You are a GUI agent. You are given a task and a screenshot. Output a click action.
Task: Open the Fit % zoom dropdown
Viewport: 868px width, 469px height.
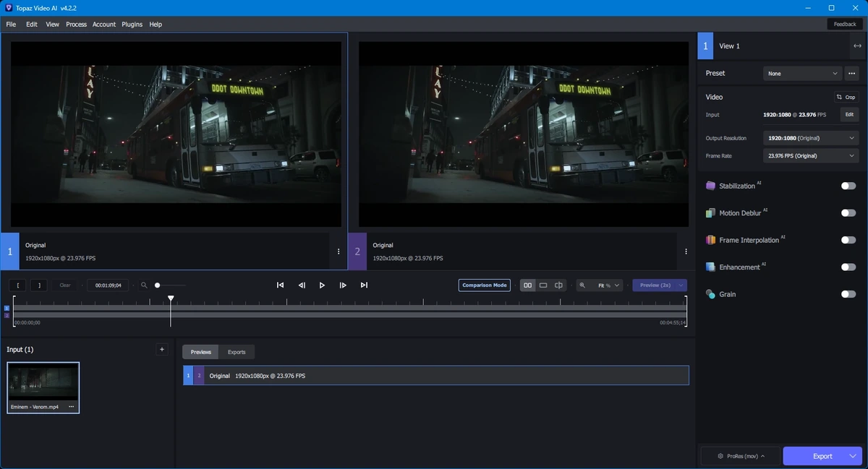click(x=608, y=285)
